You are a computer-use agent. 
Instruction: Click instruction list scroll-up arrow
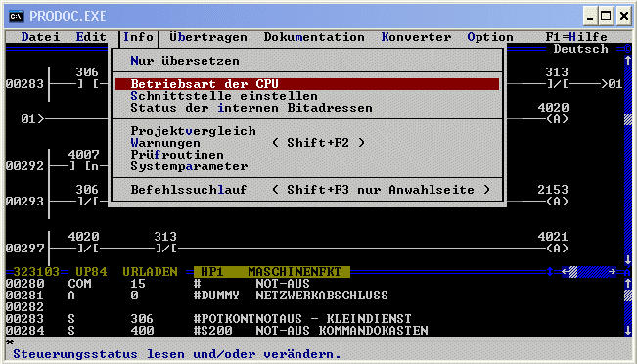tap(627, 284)
